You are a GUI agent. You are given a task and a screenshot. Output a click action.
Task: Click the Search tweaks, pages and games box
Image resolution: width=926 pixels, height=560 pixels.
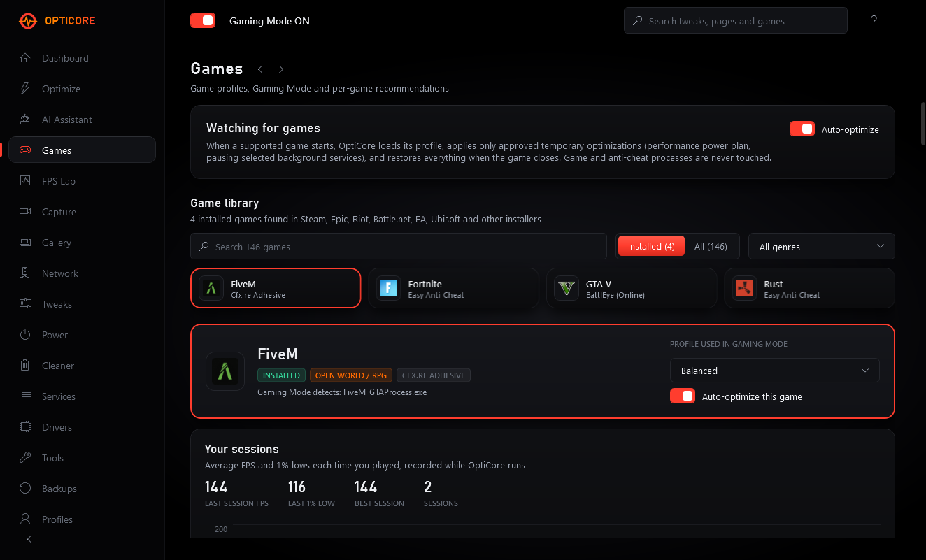click(x=736, y=21)
